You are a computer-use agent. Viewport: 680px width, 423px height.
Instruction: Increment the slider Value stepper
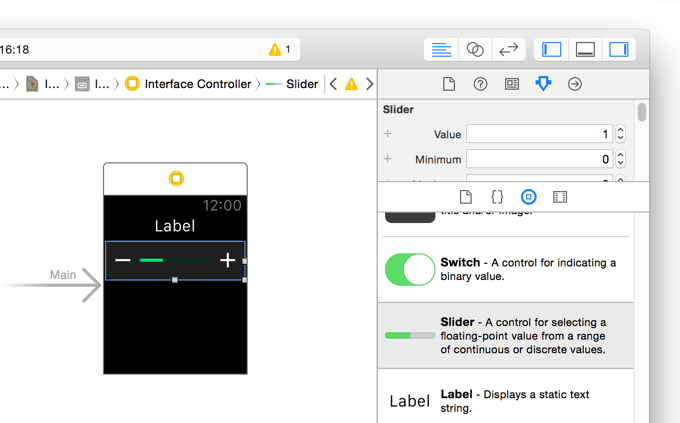(x=620, y=130)
